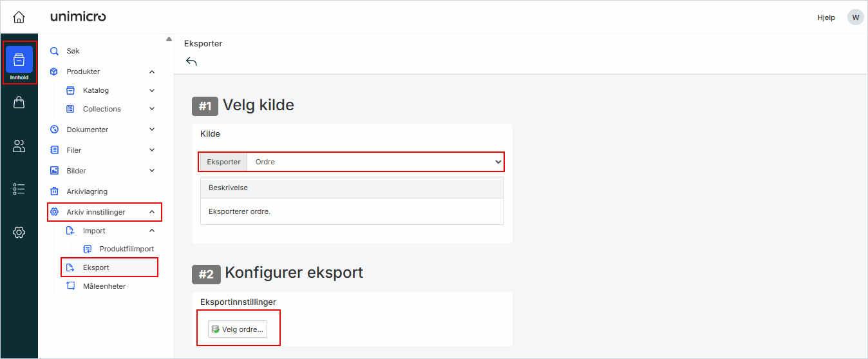Click the back arrow under Eksporter
The image size is (868, 359).
point(191,61)
